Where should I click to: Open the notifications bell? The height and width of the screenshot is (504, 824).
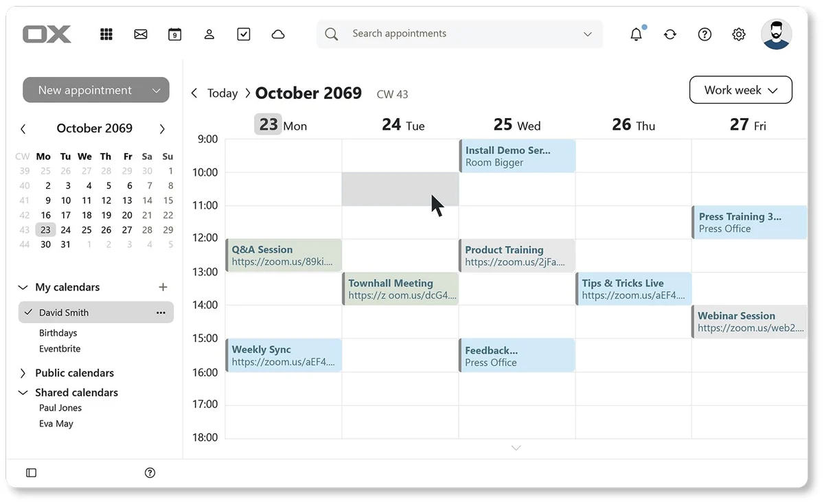(x=636, y=34)
